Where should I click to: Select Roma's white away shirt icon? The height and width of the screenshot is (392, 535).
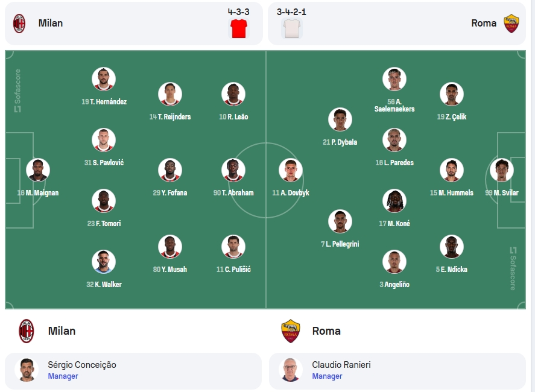click(292, 28)
